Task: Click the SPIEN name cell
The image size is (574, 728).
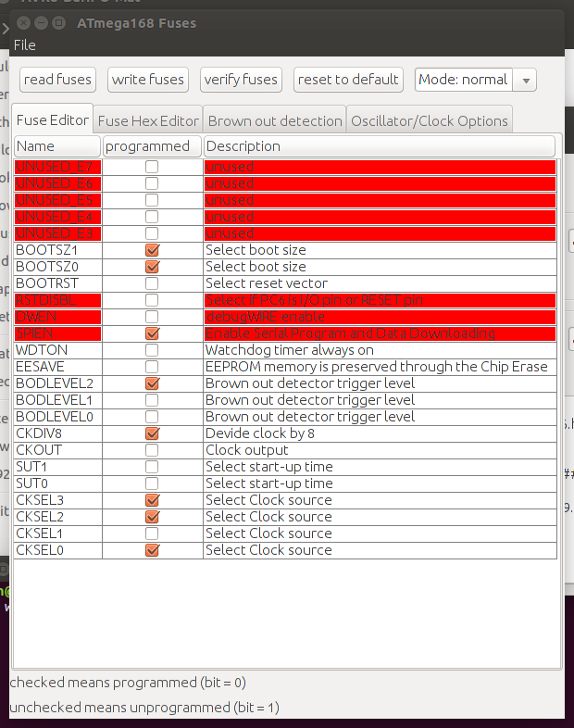Action: pos(58,333)
